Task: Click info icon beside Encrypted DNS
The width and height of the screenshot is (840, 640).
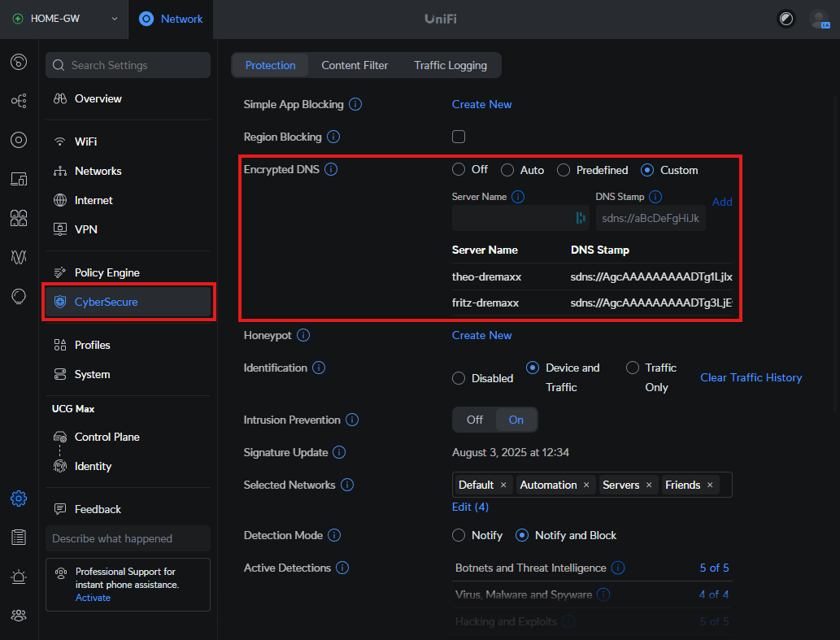Action: click(331, 169)
